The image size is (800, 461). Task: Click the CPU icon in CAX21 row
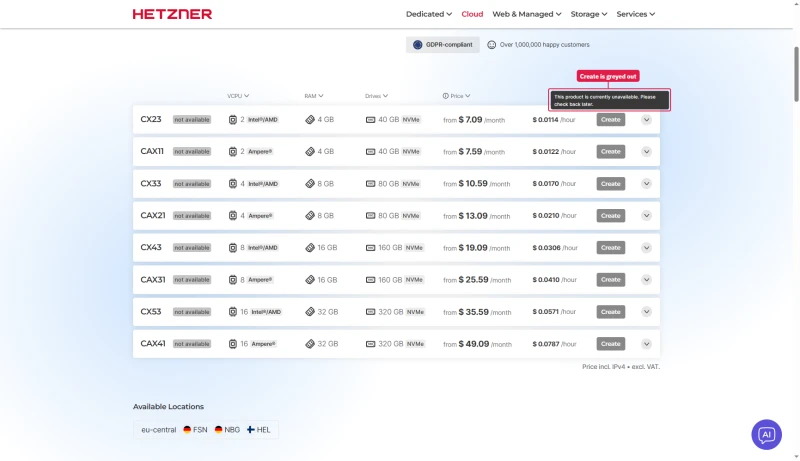tap(233, 216)
